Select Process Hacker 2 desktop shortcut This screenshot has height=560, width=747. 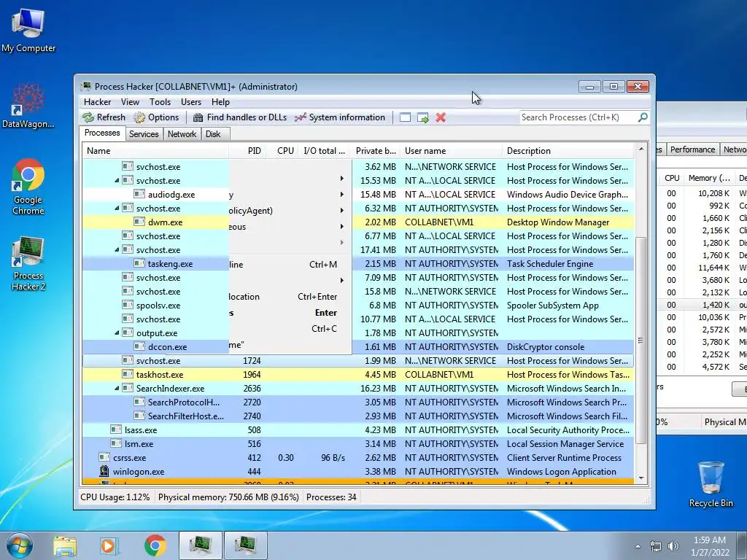click(28, 263)
